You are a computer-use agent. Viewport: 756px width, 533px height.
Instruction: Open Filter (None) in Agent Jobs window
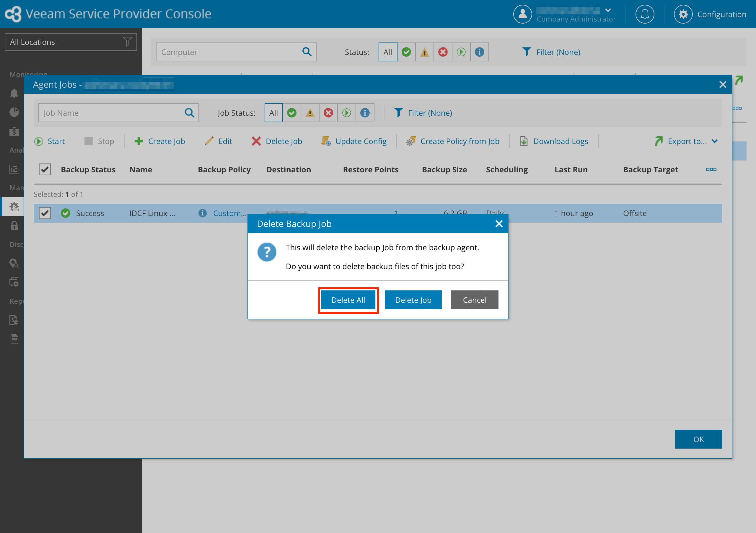click(423, 113)
